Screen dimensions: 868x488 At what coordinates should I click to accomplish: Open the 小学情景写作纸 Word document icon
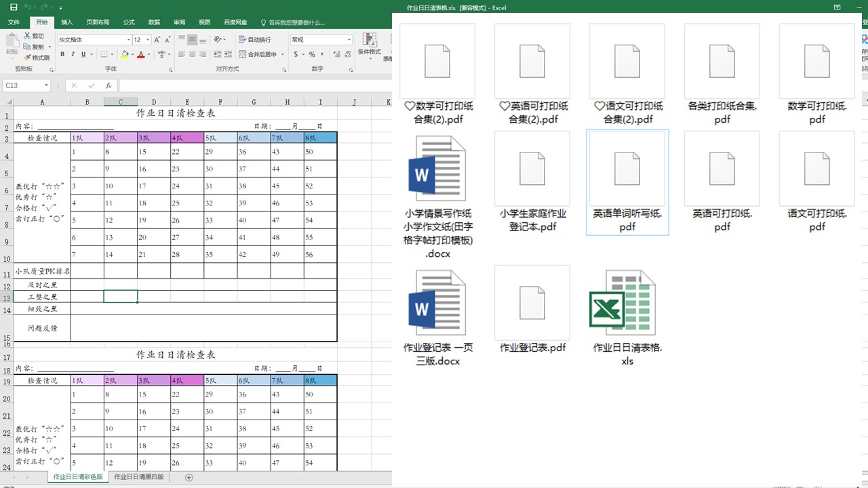pyautogui.click(x=437, y=168)
